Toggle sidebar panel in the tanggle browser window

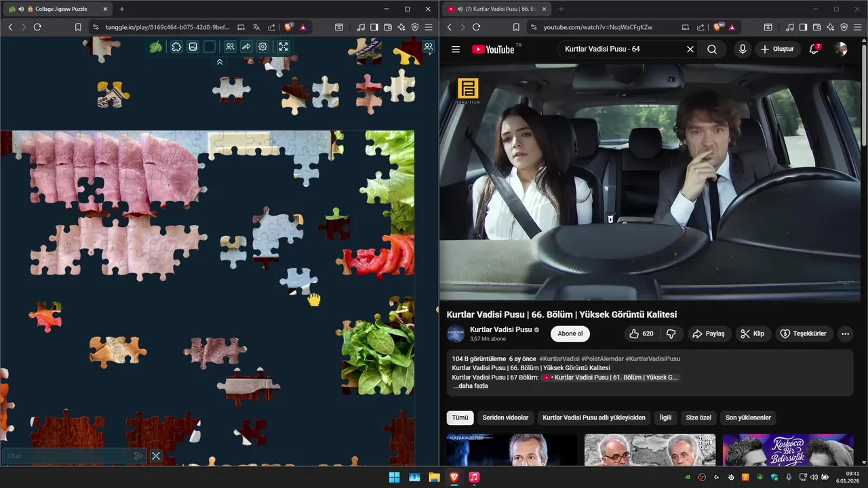pos(374,27)
